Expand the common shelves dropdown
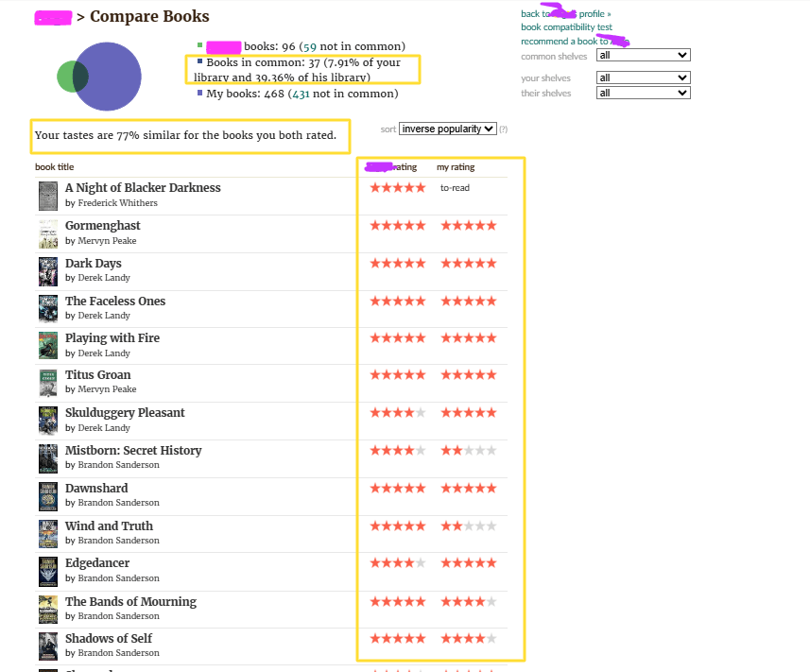The image size is (810, 672). click(x=643, y=56)
